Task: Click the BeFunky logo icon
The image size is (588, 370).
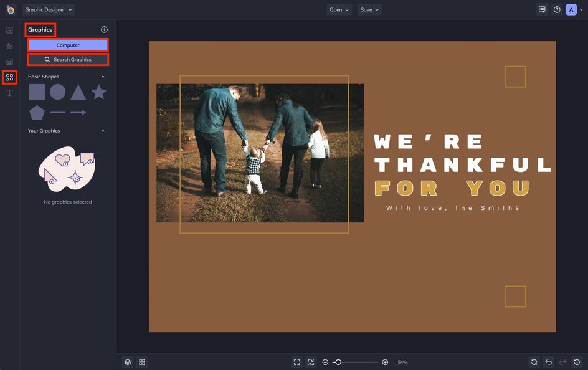Action: tap(11, 10)
